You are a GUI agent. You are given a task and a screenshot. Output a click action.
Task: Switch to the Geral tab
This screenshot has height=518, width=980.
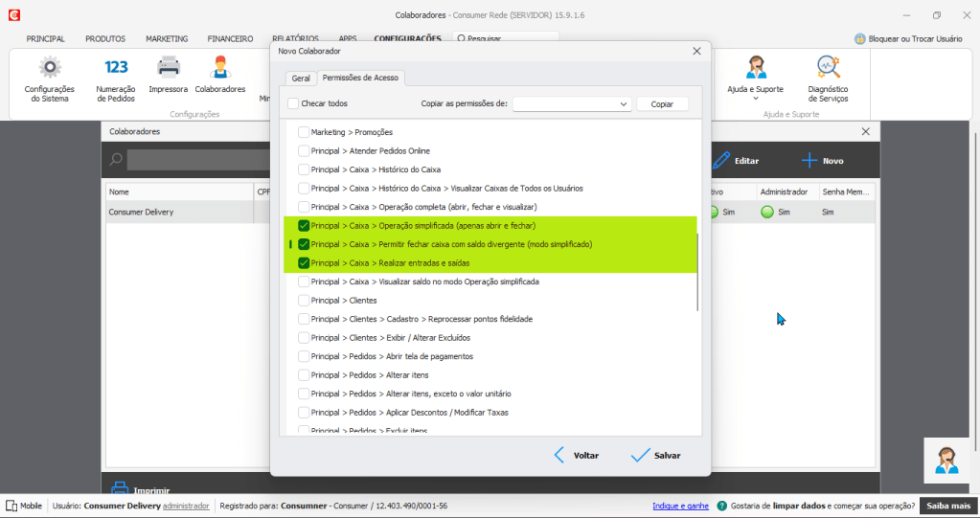[301, 79]
